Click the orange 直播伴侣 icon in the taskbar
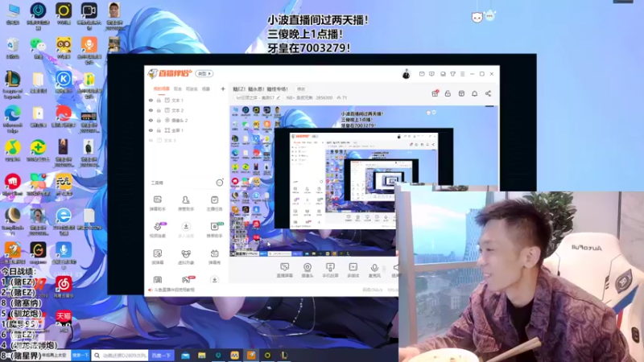 point(251,355)
